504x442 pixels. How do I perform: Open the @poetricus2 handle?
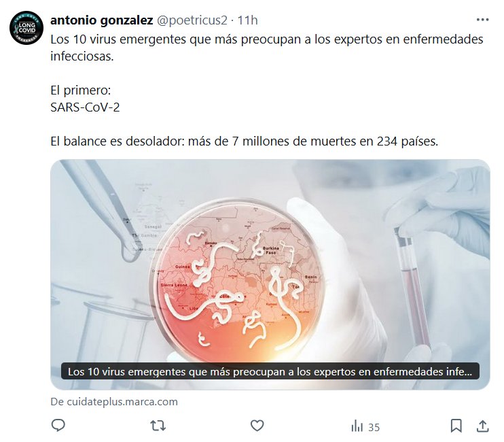pos(192,20)
